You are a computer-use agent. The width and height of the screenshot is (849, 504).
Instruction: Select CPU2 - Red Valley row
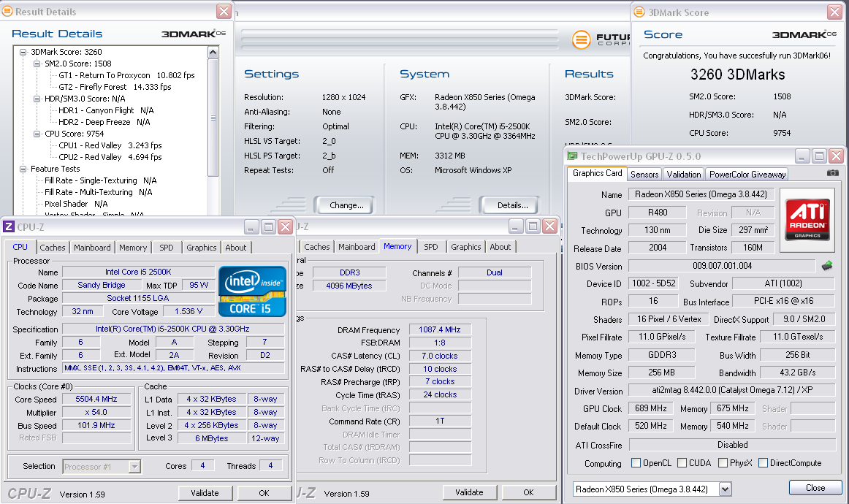[110, 157]
